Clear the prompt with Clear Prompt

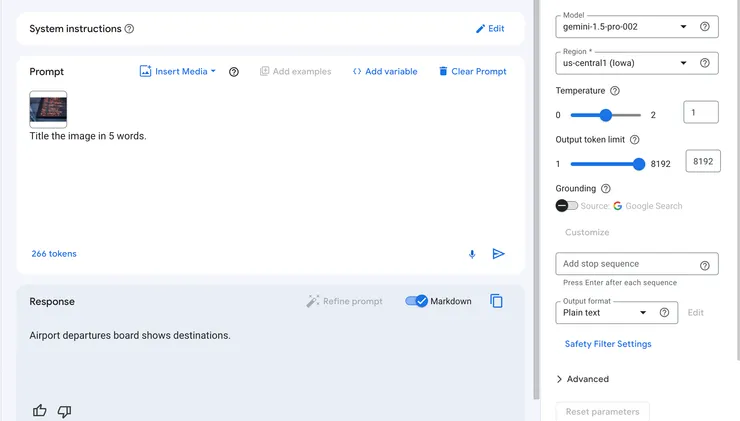[472, 71]
